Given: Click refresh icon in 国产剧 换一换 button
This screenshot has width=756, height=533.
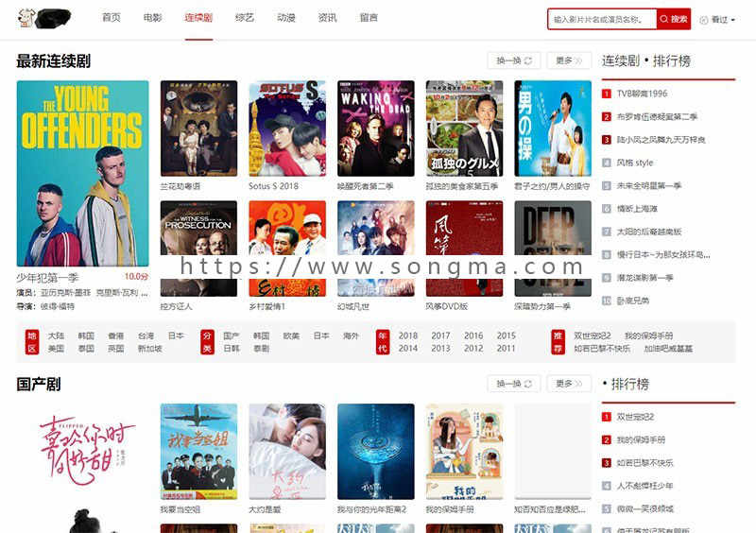Looking at the screenshot, I should [x=528, y=384].
